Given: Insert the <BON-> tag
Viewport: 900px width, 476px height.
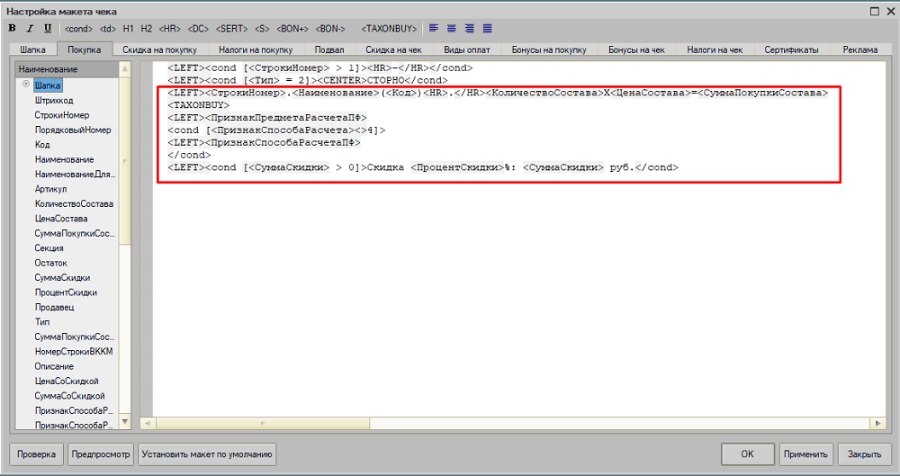Looking at the screenshot, I should click(331, 28).
